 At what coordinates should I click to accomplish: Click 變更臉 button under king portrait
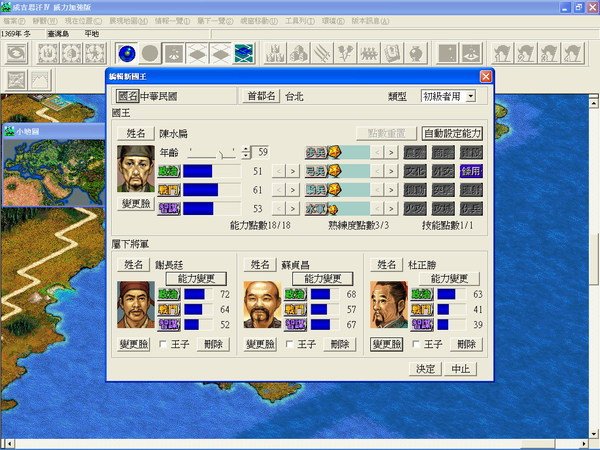point(136,204)
